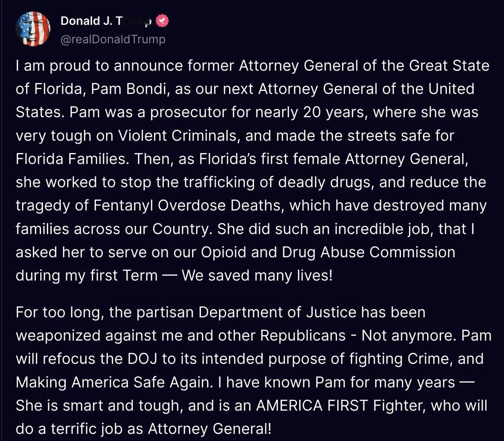Click the phrase 'Opioid and Drug Abuse Commission'
The width and height of the screenshot is (504, 441).
tap(328, 252)
